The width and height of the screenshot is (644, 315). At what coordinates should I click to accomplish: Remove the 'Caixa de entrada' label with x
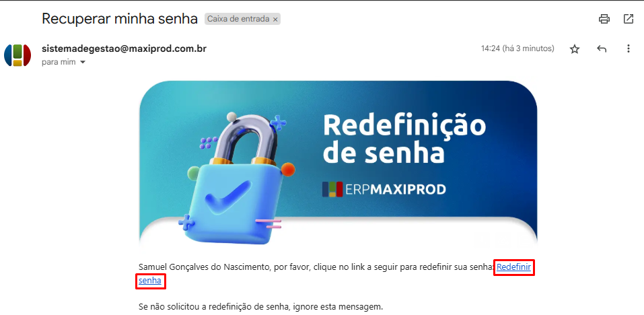(276, 20)
